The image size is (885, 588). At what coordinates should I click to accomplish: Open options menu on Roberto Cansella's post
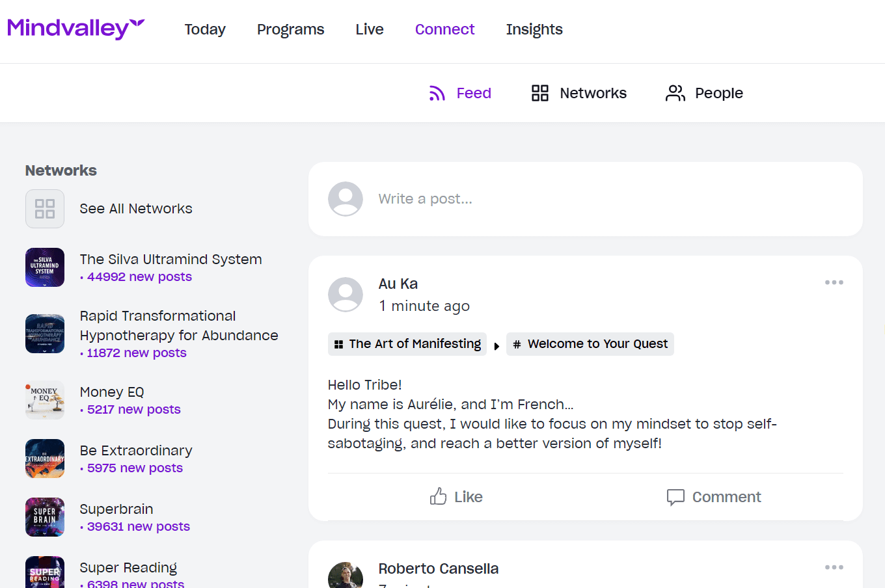click(x=834, y=567)
